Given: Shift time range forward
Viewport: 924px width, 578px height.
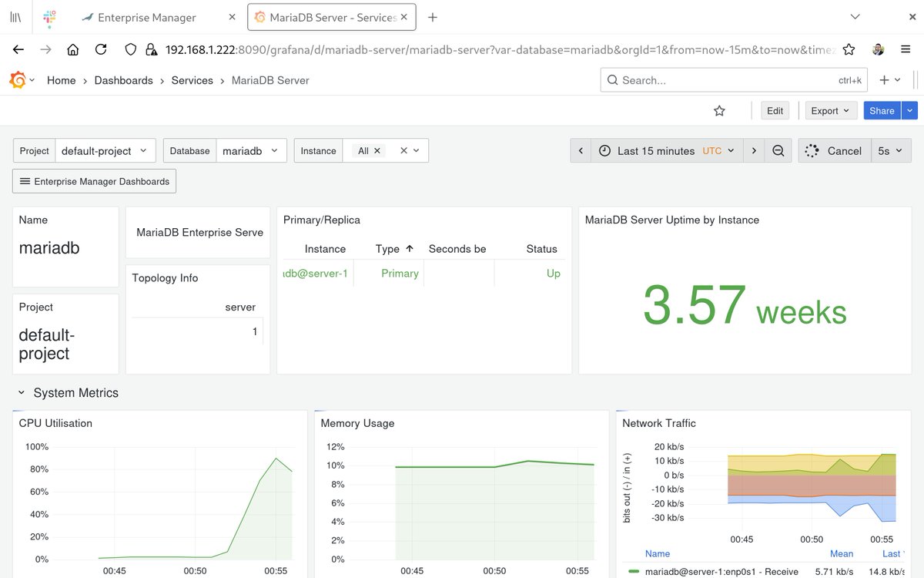Looking at the screenshot, I should coord(755,151).
